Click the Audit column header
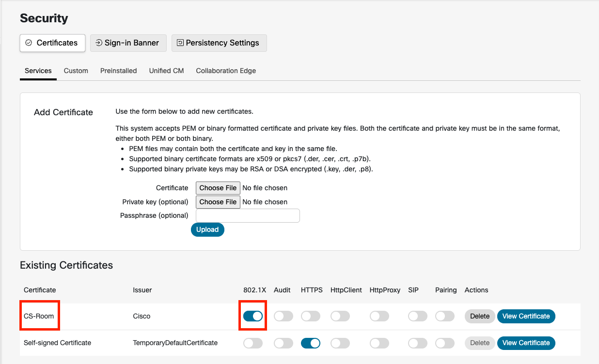Screen dimensions: 599x364 [282, 290]
